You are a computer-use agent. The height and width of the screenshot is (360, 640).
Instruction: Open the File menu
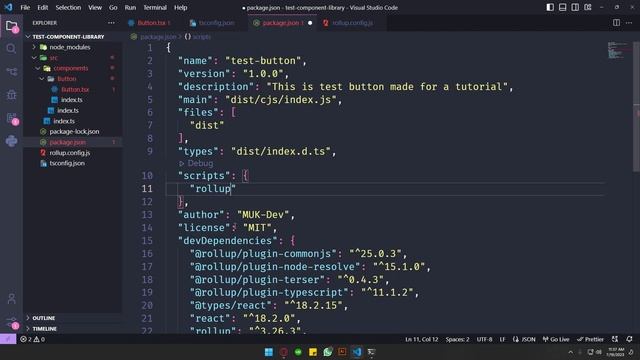(x=25, y=7)
